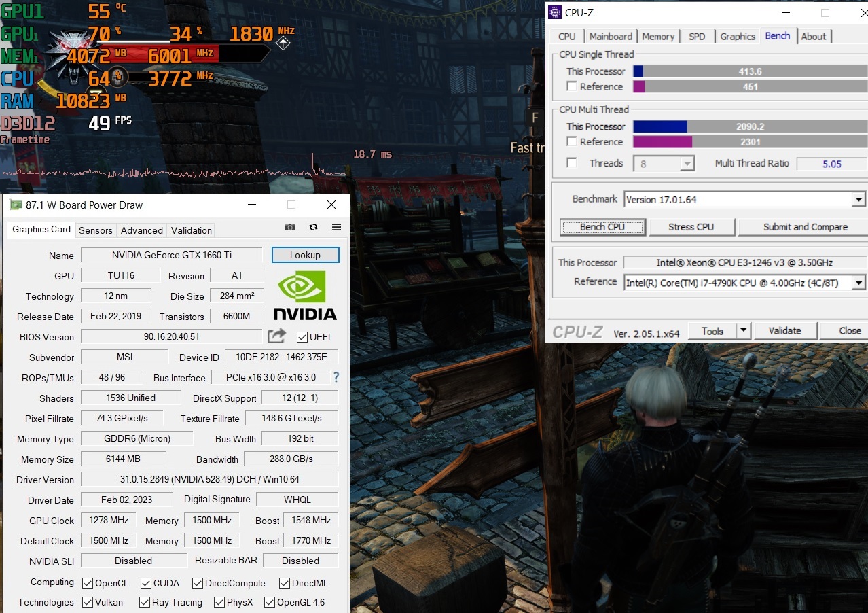
Task: Open the About tab in CPU-Z
Action: coord(814,37)
